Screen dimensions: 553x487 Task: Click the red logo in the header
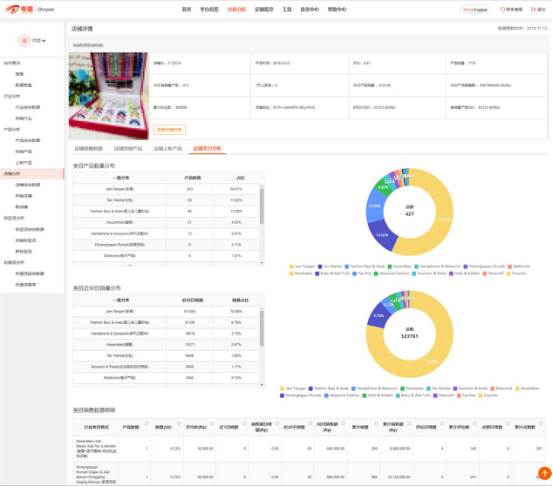(13, 9)
